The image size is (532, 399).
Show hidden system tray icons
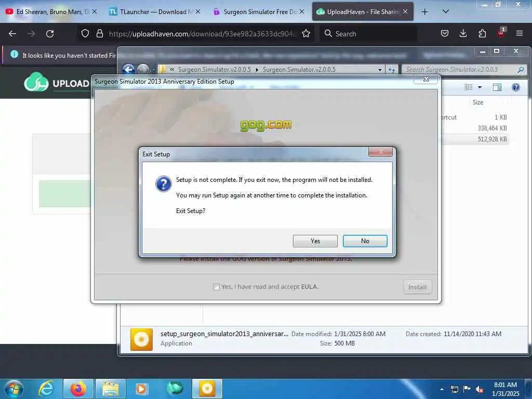[442, 389]
